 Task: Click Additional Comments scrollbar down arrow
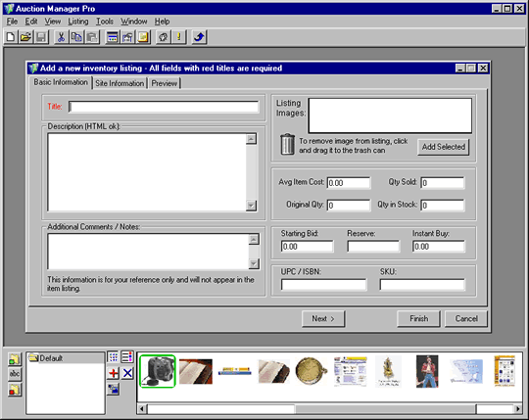click(x=254, y=263)
